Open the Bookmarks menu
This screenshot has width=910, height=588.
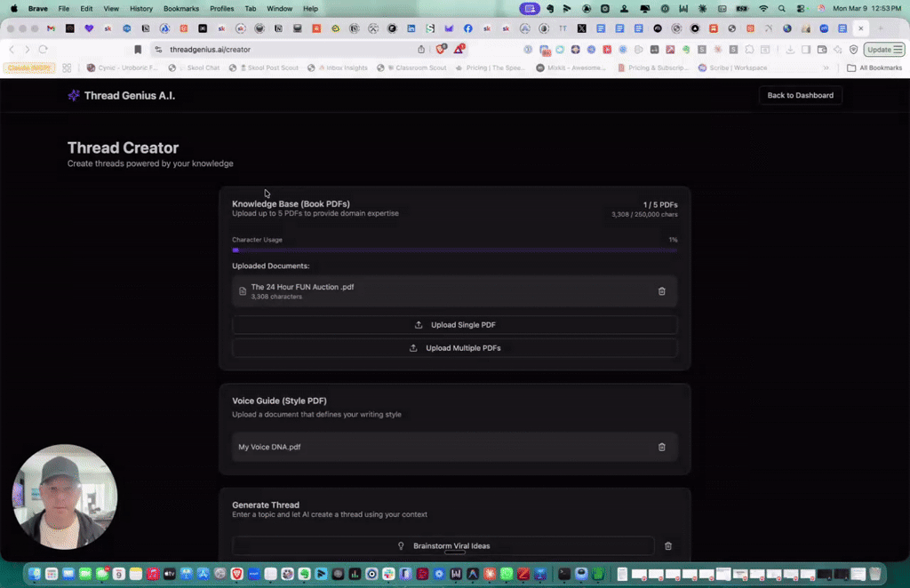tap(181, 9)
